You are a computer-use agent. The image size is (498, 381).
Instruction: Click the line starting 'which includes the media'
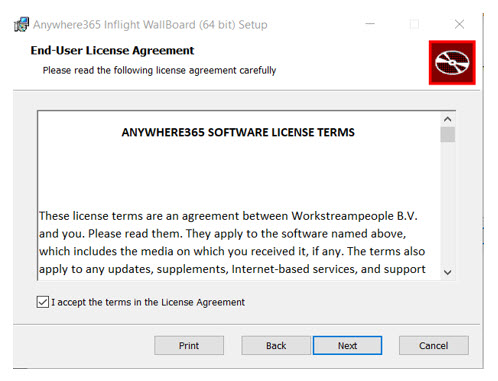coord(232,251)
